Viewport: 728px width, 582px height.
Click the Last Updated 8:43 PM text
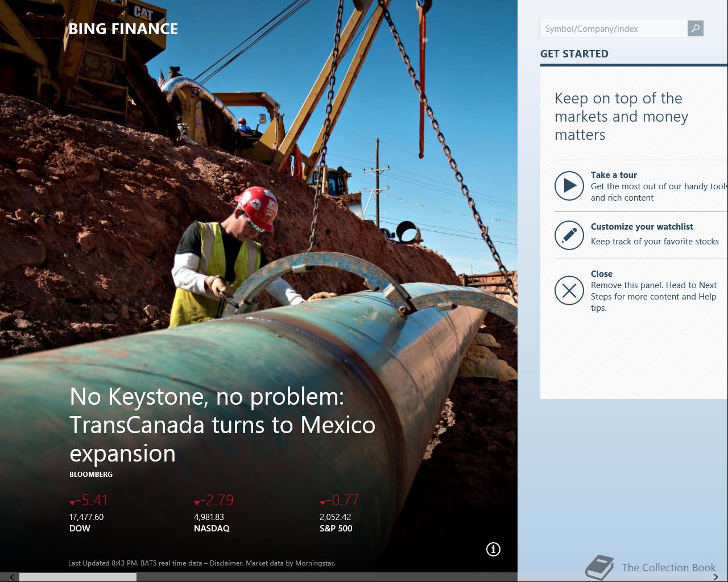click(x=103, y=563)
